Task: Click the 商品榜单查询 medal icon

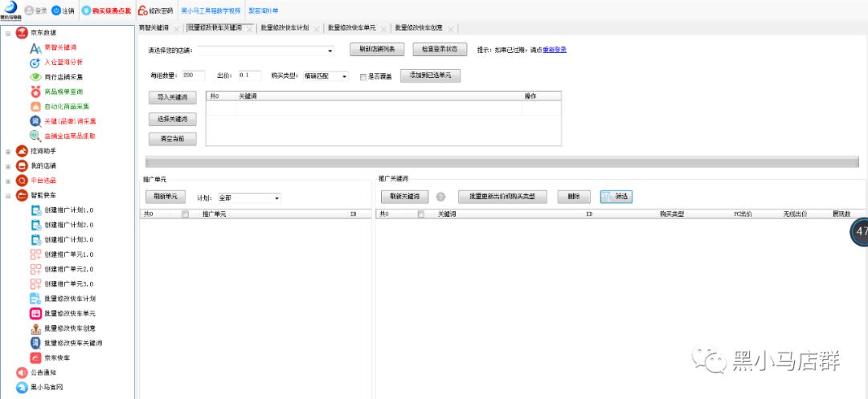Action: pyautogui.click(x=36, y=92)
